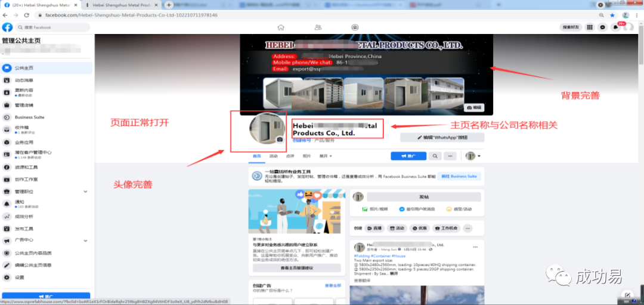
Task: Click 前往 Business Suite button
Action: pyautogui.click(x=459, y=176)
